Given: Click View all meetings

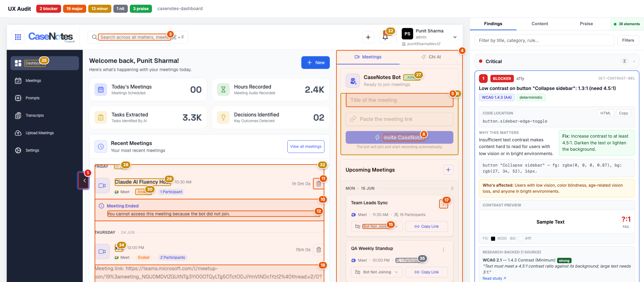Looking at the screenshot, I should pos(306,147).
